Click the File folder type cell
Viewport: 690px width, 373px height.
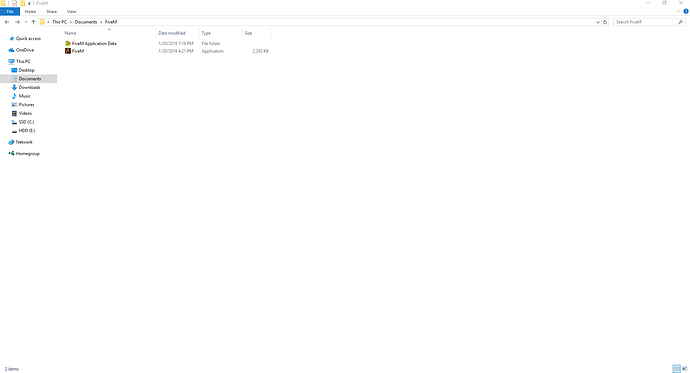coord(211,44)
